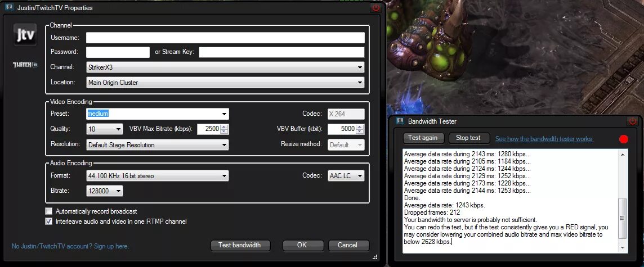644x267 pixels.
Task: Confirm settings with the OK button
Action: coord(302,245)
